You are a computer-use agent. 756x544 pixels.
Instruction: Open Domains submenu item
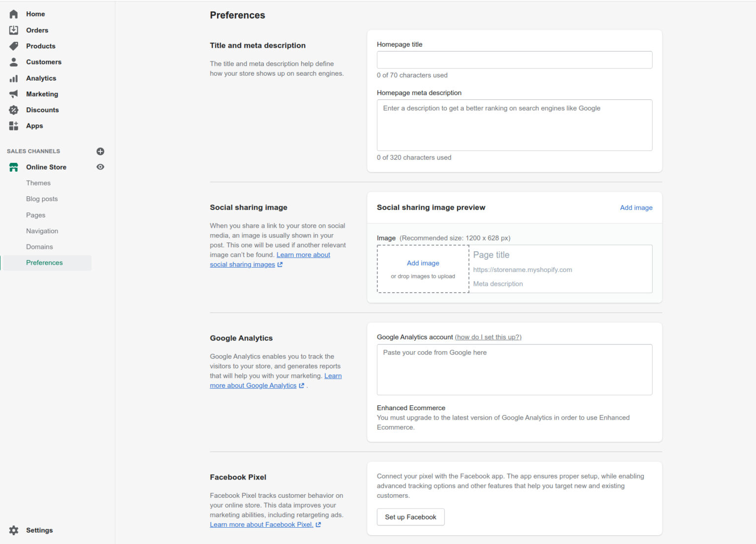pos(39,247)
